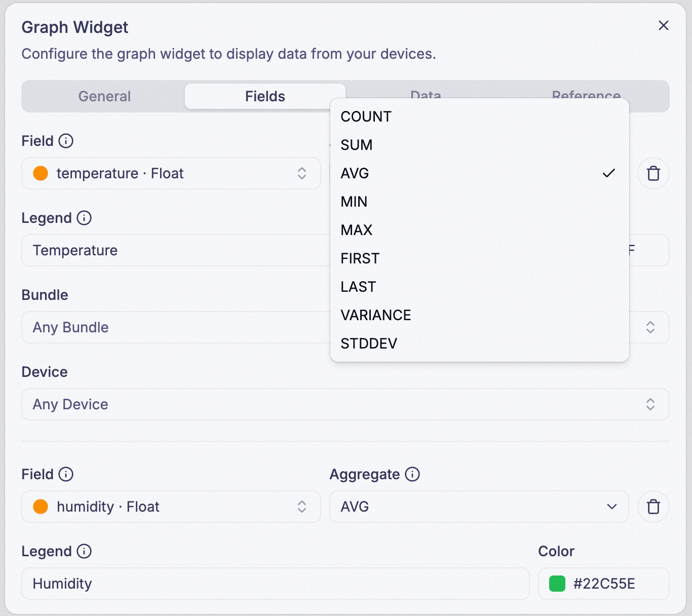This screenshot has width=692, height=616.
Task: Delete the humidity field with trash icon
Action: (653, 507)
